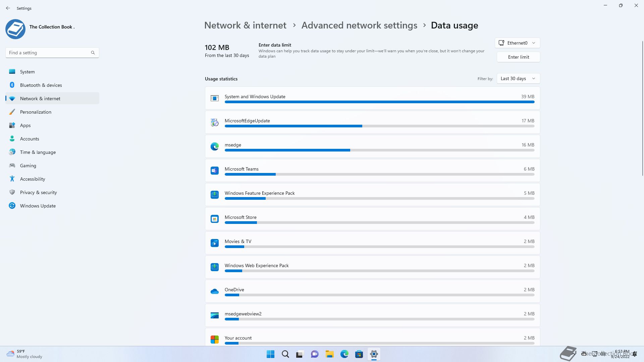Go to Gaming settings
Image resolution: width=644 pixels, height=362 pixels.
point(52,166)
